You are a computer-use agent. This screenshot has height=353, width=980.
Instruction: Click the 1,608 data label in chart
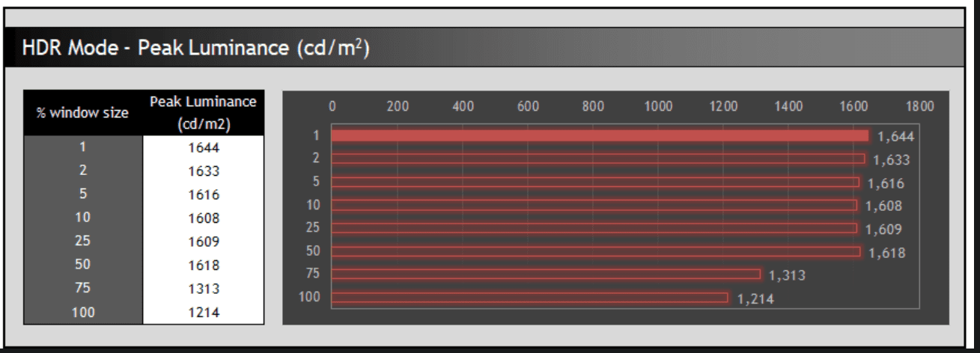884,206
